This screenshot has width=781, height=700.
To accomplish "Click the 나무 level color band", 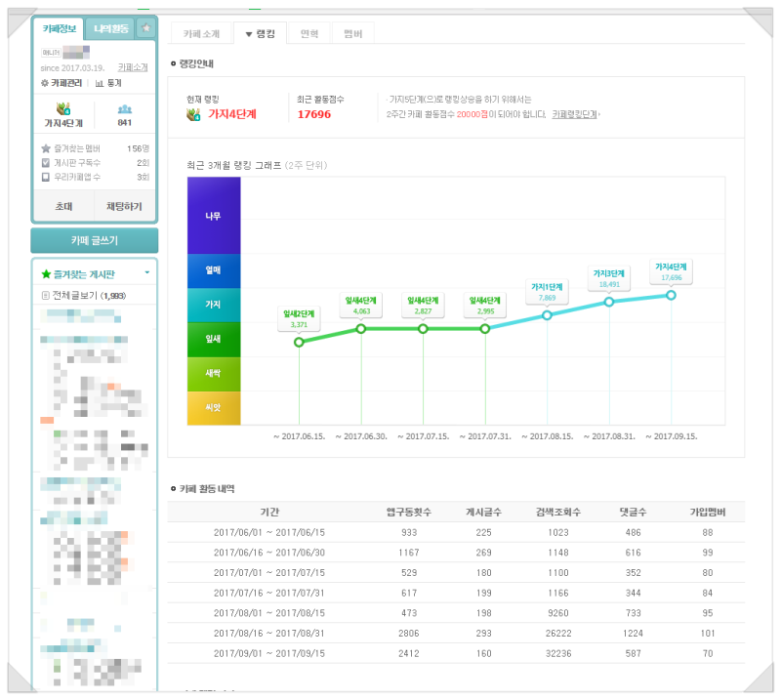I will (x=214, y=216).
